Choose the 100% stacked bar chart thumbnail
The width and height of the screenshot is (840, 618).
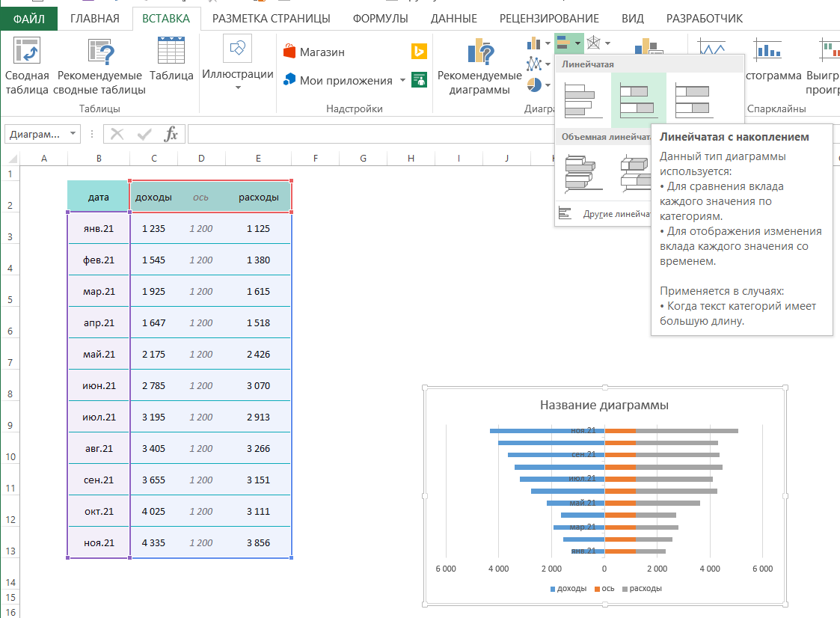coord(693,101)
